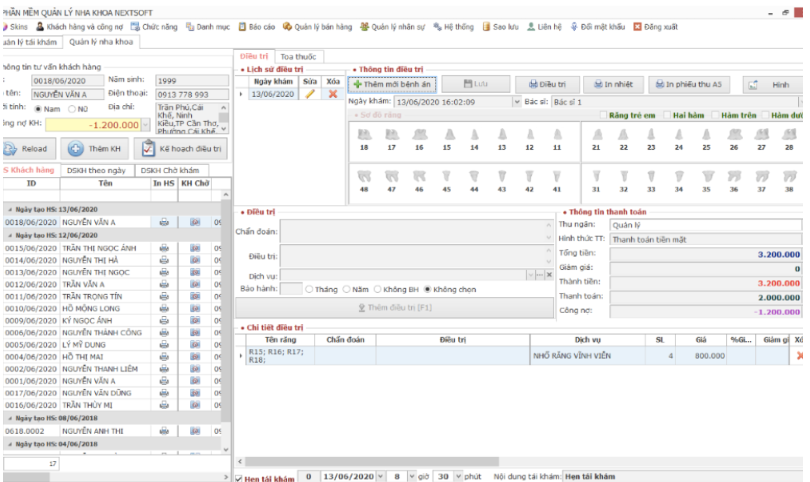This screenshot has width=810, height=482.
Task: Delete the 13/06/2020 treatment history entry
Action: pos(333,93)
